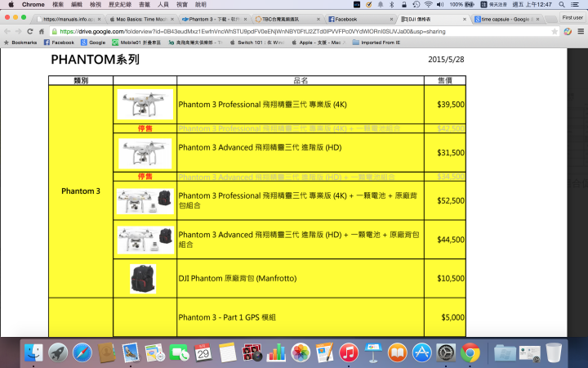The image size is (588, 368).
Task: Click the Phantom 3 Professional backpack combo image
Action: [x=145, y=201]
